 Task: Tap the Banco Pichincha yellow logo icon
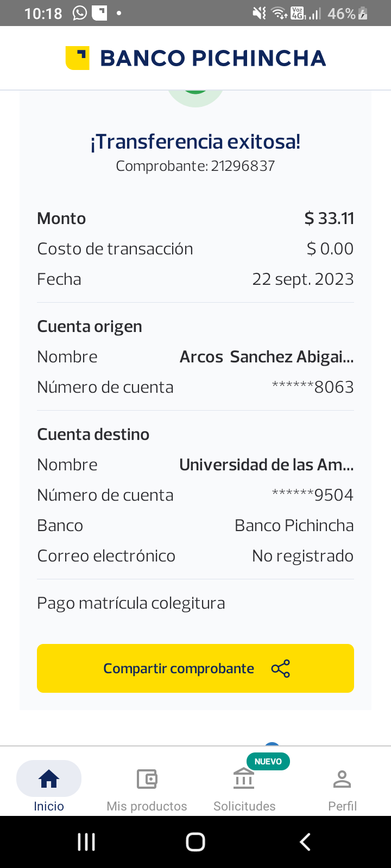pyautogui.click(x=77, y=58)
